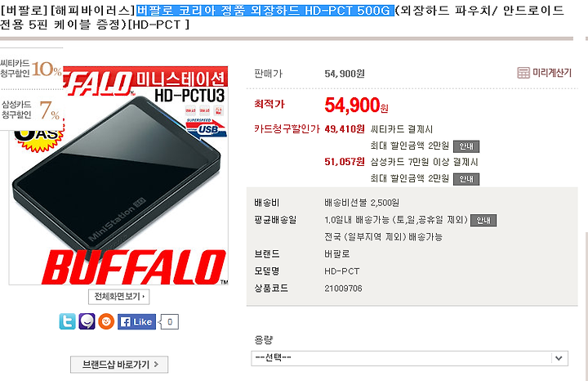Click the Buffalo MiniStation product image
This screenshot has width=588, height=381.
pyautogui.click(x=118, y=175)
